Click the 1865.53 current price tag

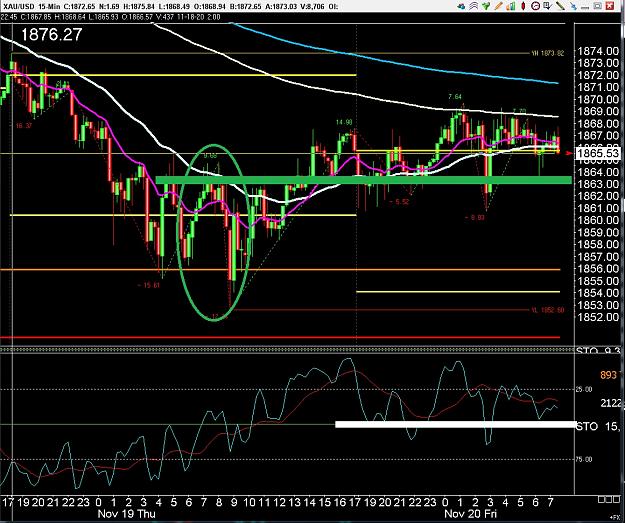pyautogui.click(x=598, y=153)
